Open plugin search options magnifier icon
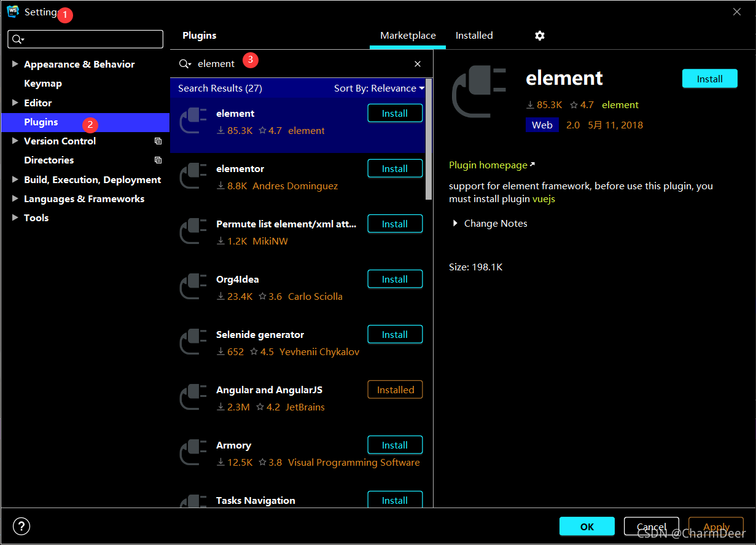This screenshot has width=756, height=545. click(185, 64)
